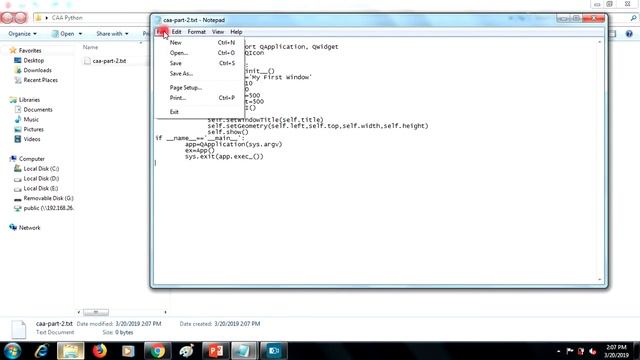Choose Save from the File menu
Image resolution: width=640 pixels, height=360 pixels.
coord(200,63)
